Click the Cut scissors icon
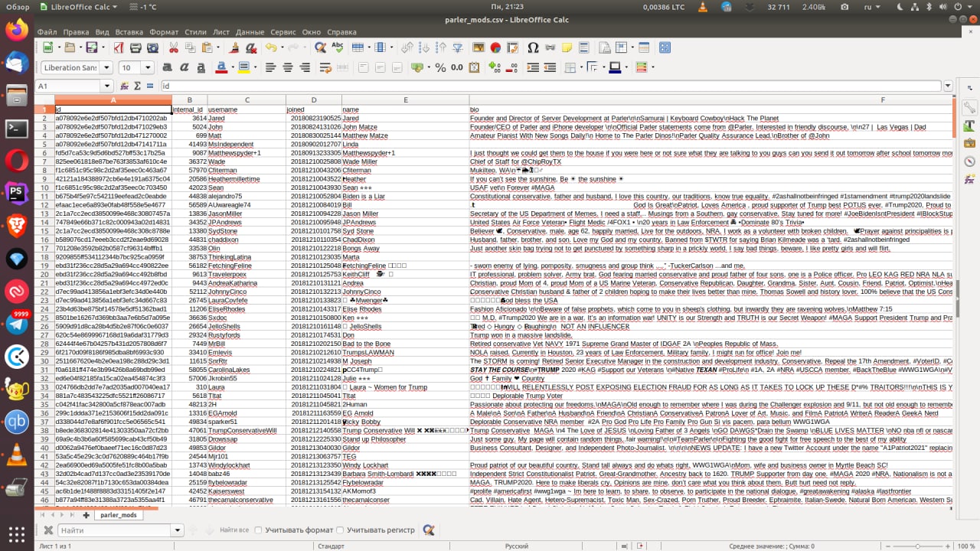The width and height of the screenshot is (980, 551). [x=173, y=47]
